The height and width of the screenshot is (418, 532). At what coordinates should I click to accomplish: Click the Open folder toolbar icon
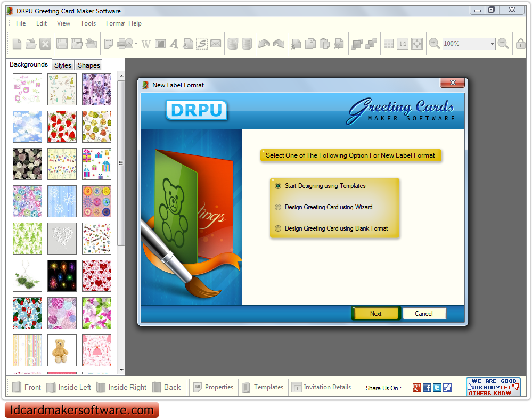31,44
